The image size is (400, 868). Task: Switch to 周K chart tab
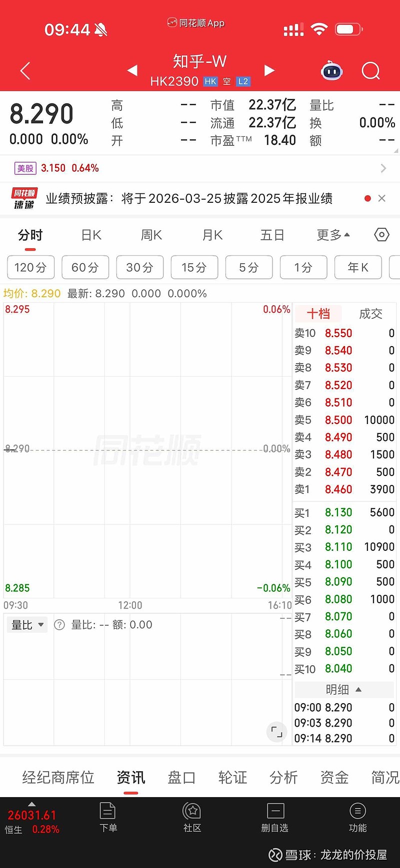(x=151, y=235)
